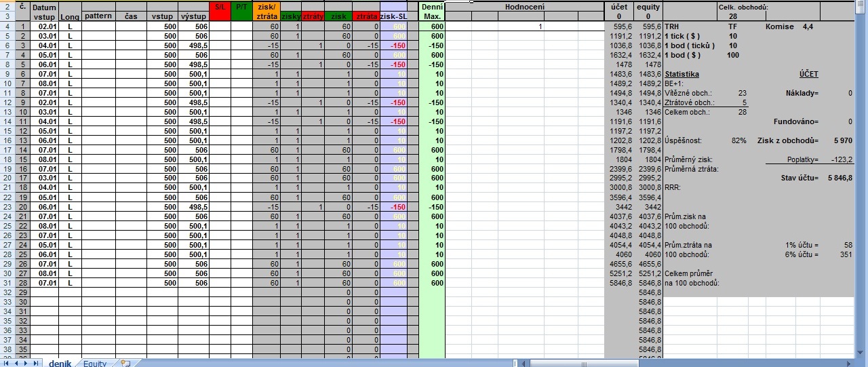This screenshot has width=868, height=367.
Task: Select the Náklady= label
Action: (x=802, y=93)
